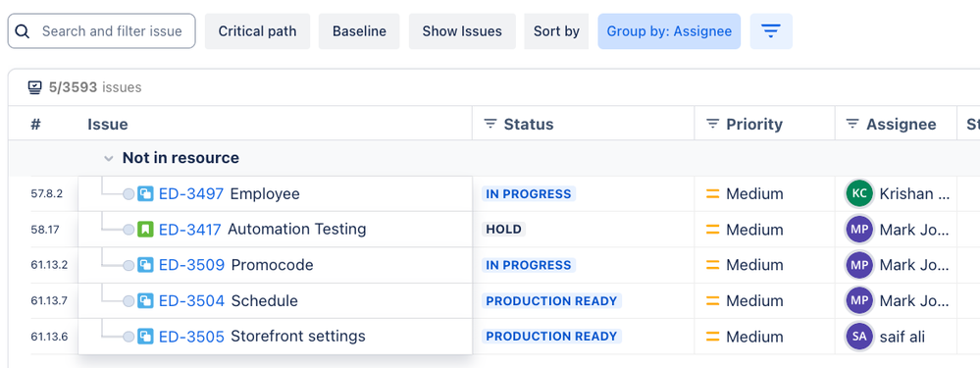Click the saif ali assignee name
The width and height of the screenshot is (980, 368).
tap(903, 337)
